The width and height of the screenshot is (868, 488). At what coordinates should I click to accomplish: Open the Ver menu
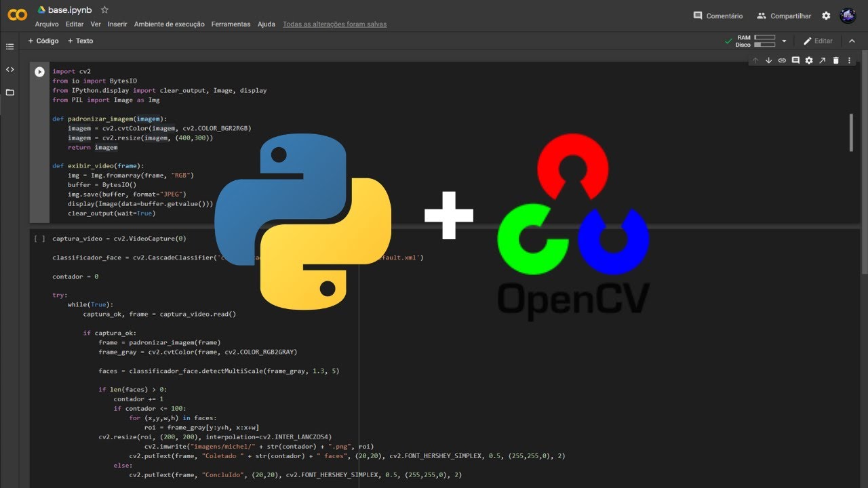96,24
